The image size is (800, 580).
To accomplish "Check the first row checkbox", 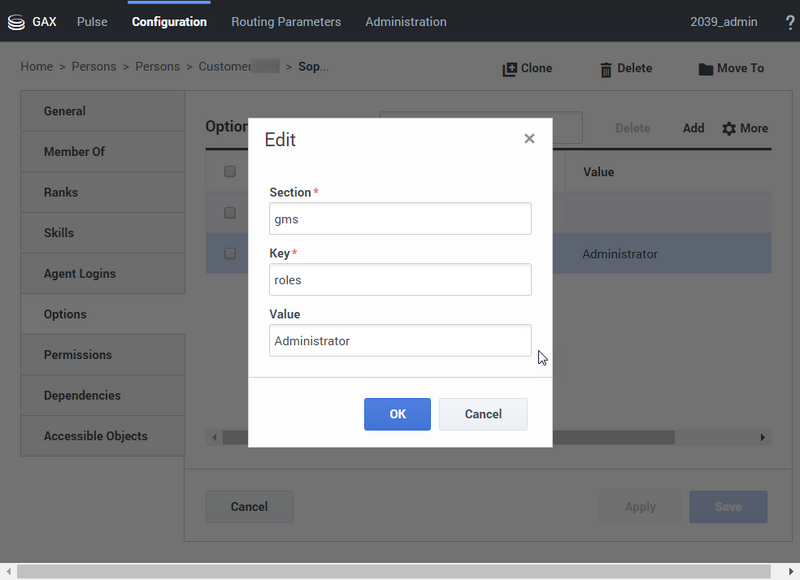I will click(x=230, y=213).
